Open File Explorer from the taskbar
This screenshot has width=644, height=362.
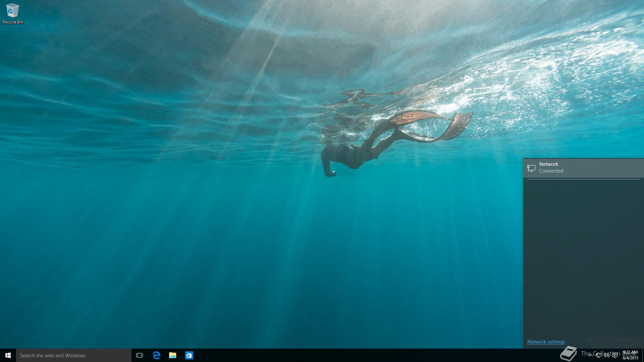pyautogui.click(x=173, y=355)
